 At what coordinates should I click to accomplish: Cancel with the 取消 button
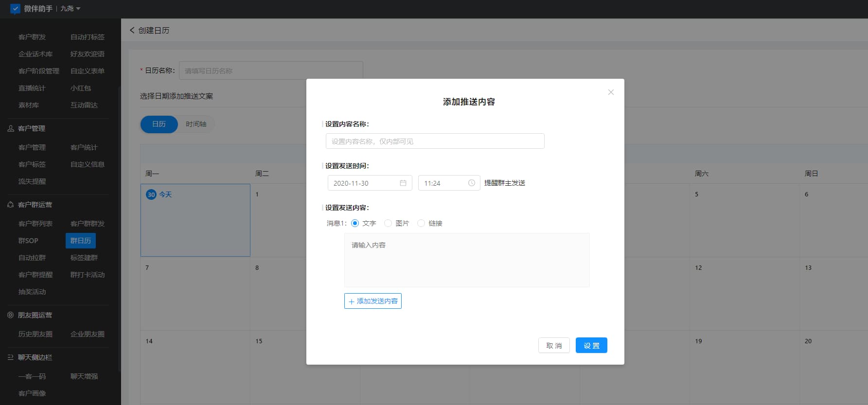(x=554, y=346)
